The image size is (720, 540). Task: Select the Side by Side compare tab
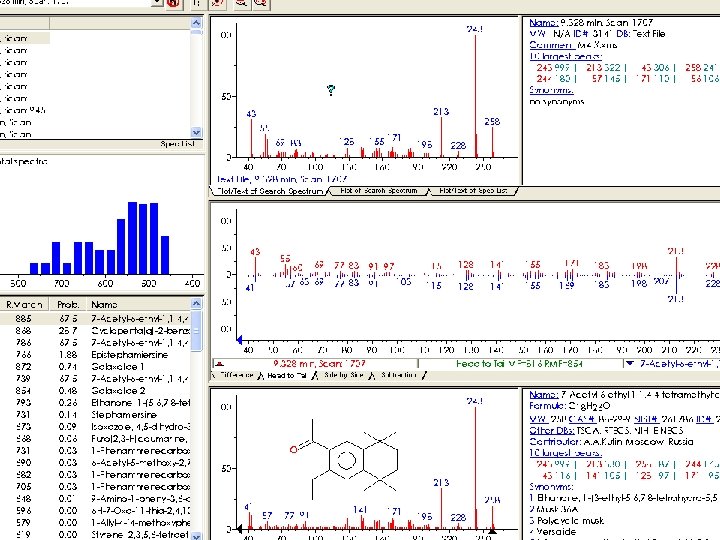click(x=344, y=375)
